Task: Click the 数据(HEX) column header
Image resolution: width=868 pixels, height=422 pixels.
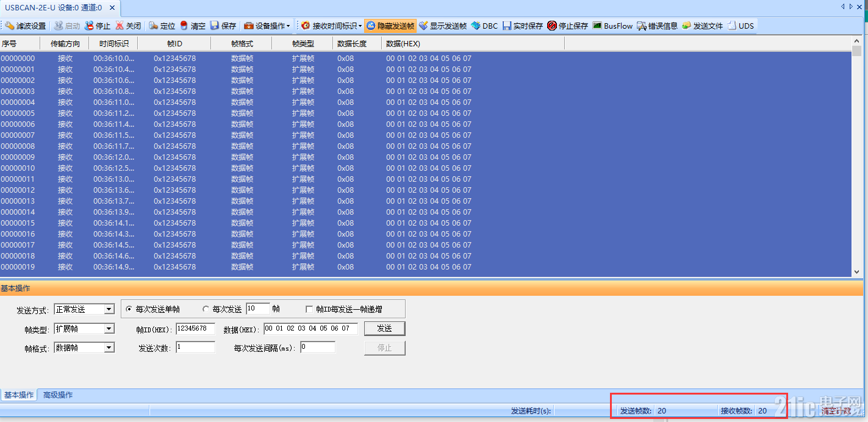Action: (473, 44)
